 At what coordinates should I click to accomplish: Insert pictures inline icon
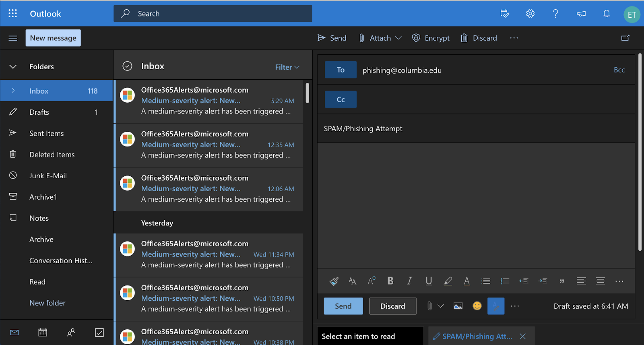[x=458, y=306]
